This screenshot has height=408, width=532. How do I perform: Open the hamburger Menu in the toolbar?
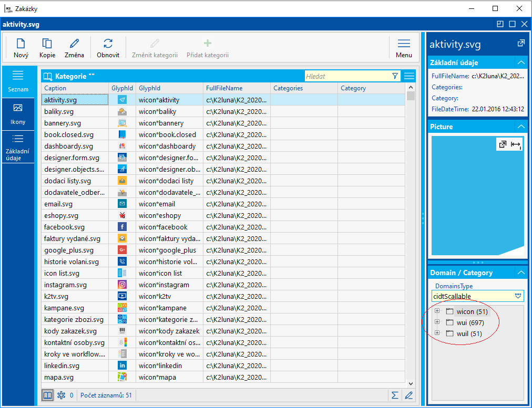[404, 44]
